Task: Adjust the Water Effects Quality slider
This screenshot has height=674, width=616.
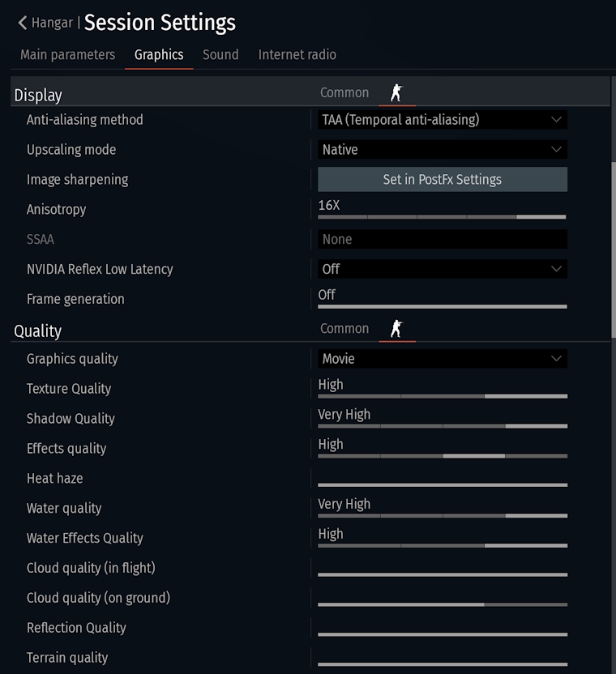Action: coord(443,545)
